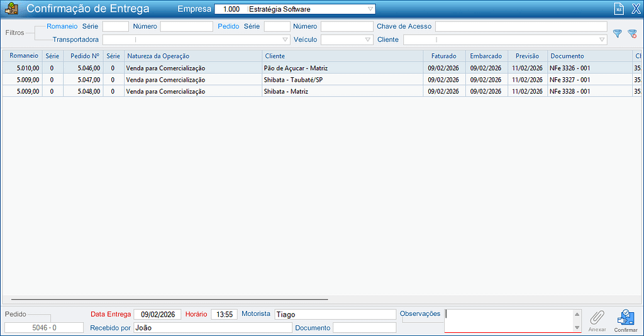Focus the Romaneio Número input
Image resolution: width=644 pixels, height=336 pixels.
[x=186, y=26]
